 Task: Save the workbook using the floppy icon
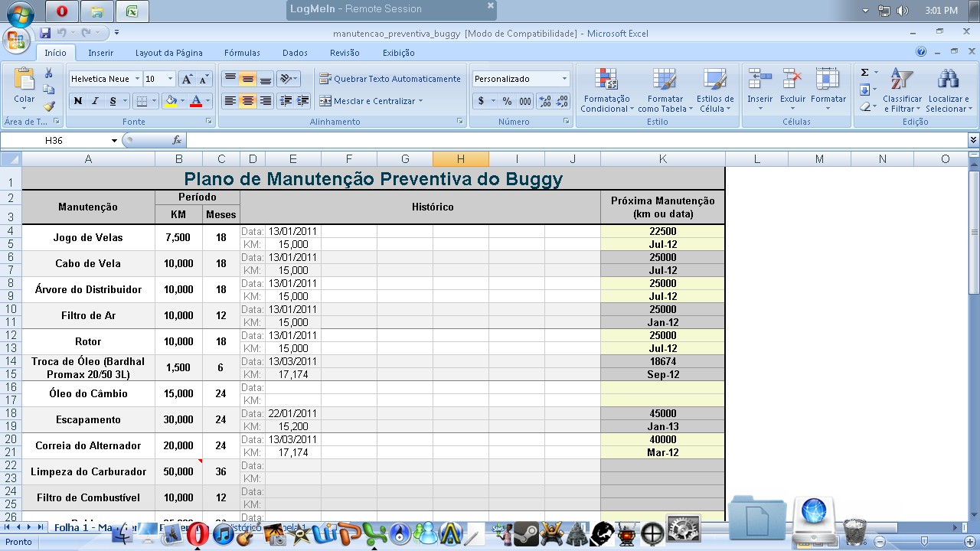(x=45, y=33)
